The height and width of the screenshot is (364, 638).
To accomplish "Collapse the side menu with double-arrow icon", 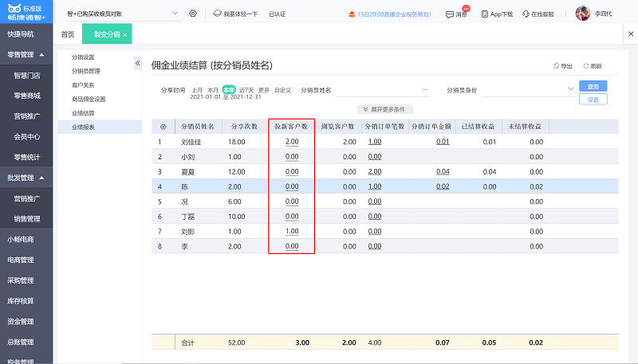I will 137,62.
